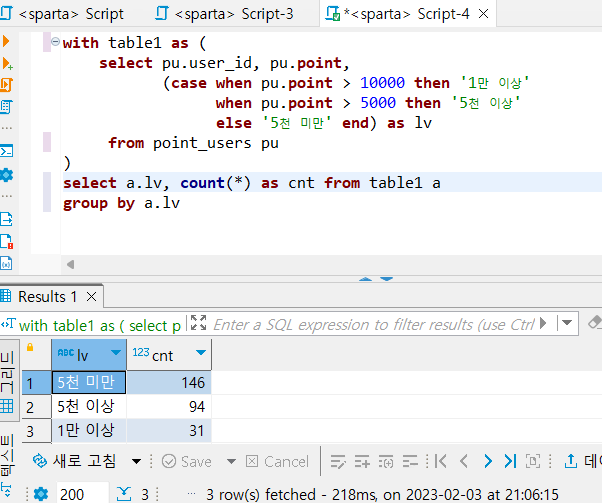Click the down arrow on the panel divider
Screen dimensions: 602x503
tap(386, 279)
